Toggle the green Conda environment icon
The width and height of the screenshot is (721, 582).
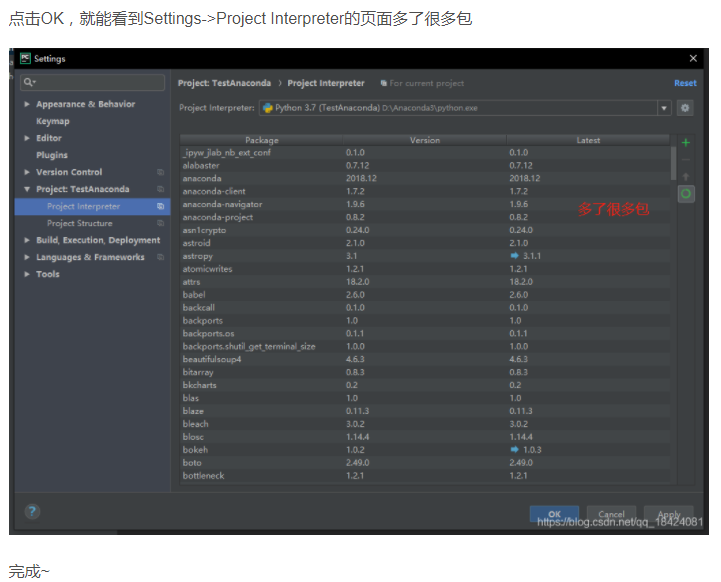point(686,194)
